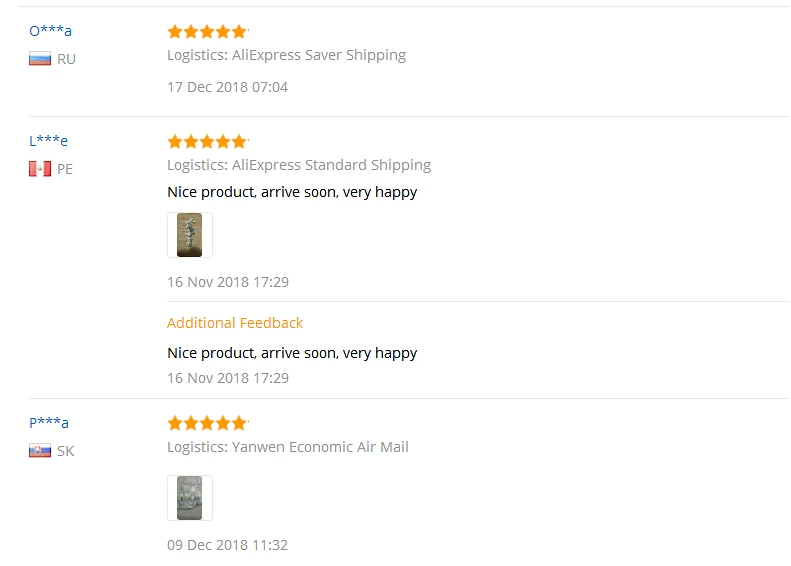791x566 pixels.
Task: Click the Slovakia flag icon next to SK
Action: point(40,450)
